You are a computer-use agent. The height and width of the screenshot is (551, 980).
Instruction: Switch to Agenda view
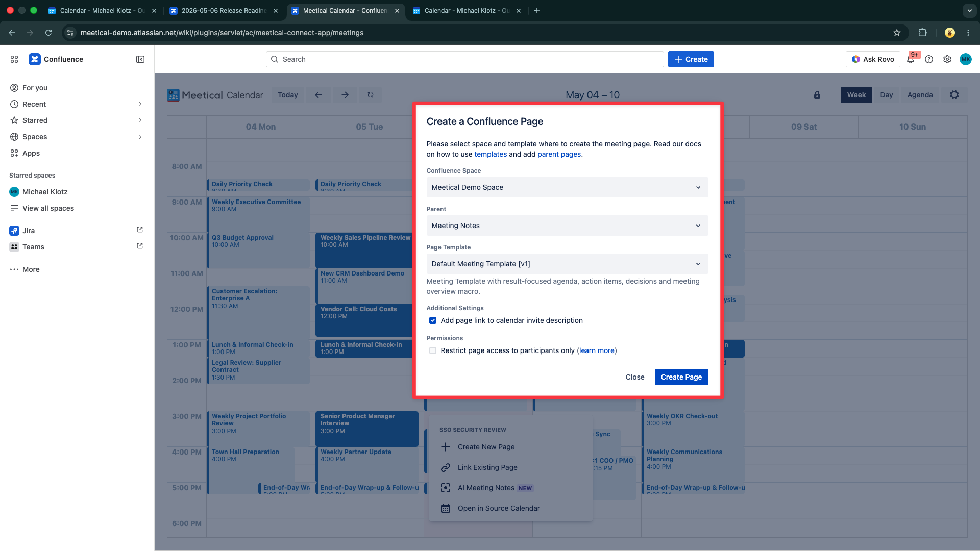[920, 95]
